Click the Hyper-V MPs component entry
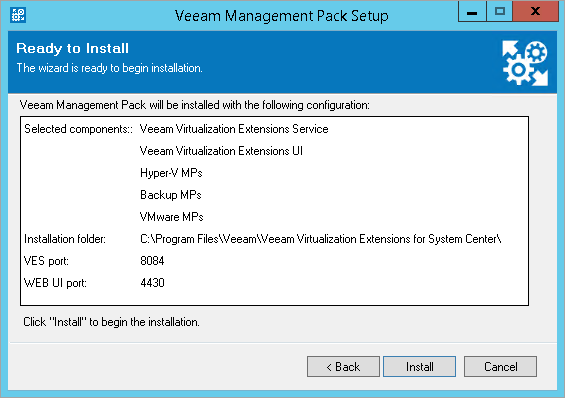Image resolution: width=565 pixels, height=398 pixels. click(x=171, y=173)
